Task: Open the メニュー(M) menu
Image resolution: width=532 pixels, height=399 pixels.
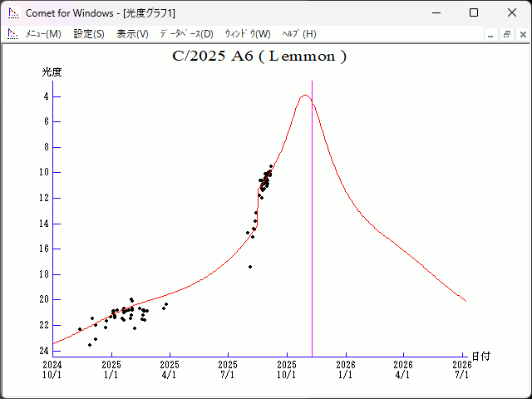Action: point(43,34)
